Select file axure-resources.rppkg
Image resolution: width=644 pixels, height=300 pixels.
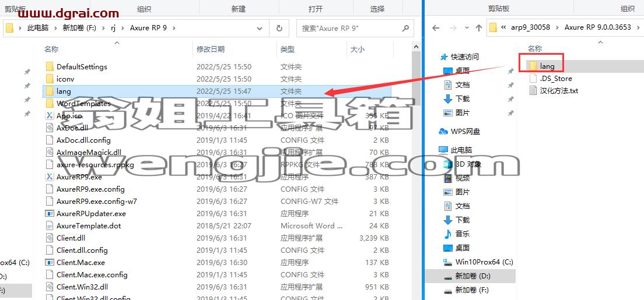[x=95, y=165]
